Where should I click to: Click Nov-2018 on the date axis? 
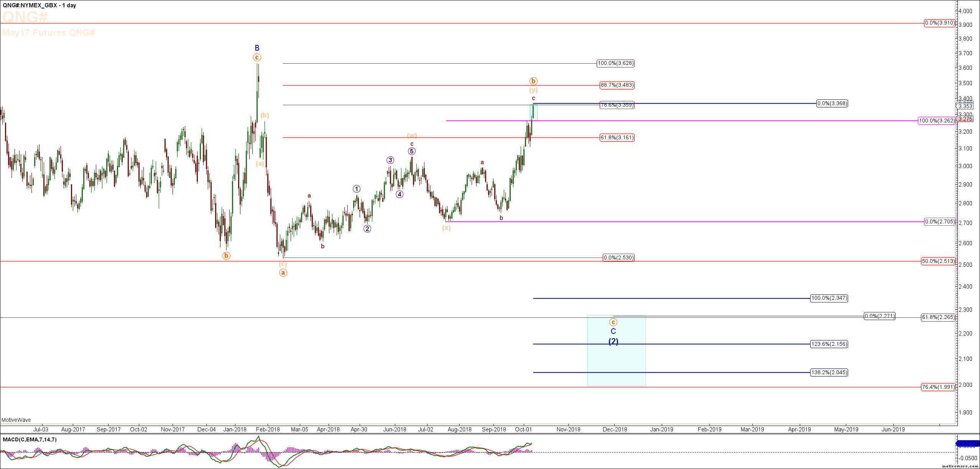click(568, 429)
